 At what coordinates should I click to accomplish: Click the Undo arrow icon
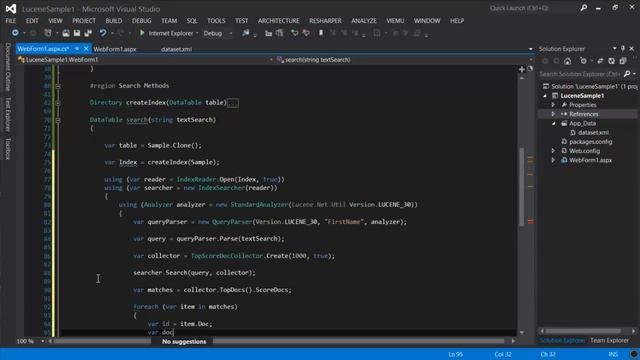point(103,33)
